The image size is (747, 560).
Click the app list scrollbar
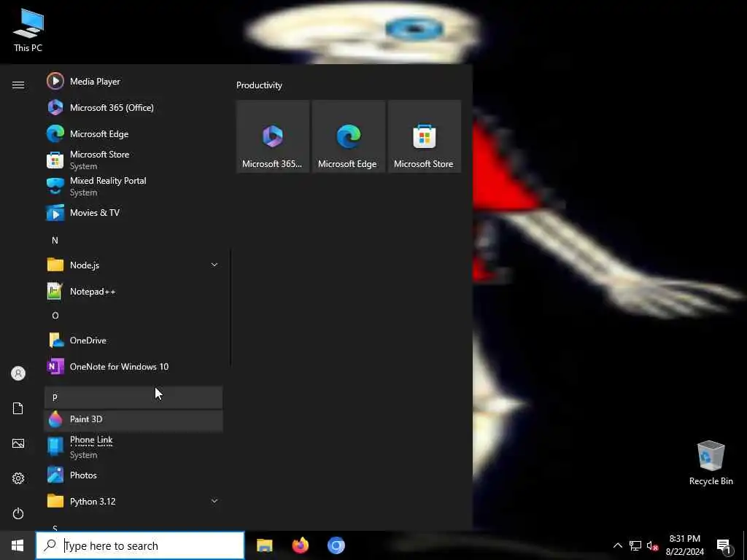pos(231,307)
